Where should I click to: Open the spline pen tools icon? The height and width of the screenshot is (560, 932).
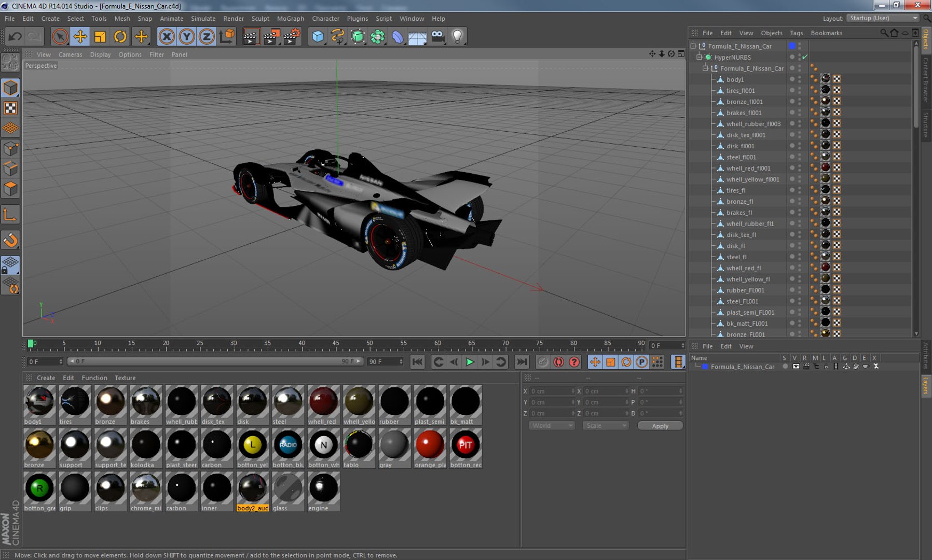click(x=337, y=36)
